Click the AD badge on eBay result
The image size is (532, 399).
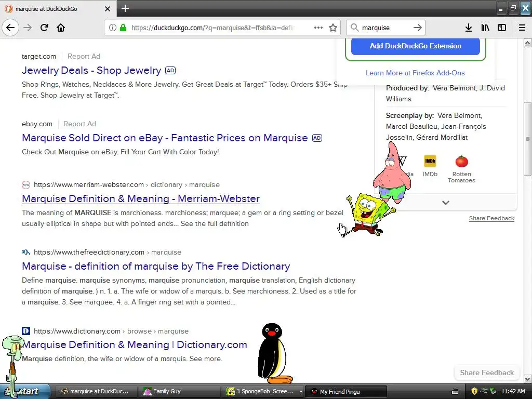(317, 138)
